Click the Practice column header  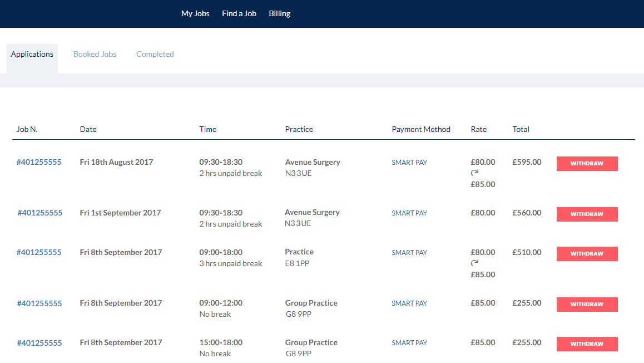pos(299,129)
